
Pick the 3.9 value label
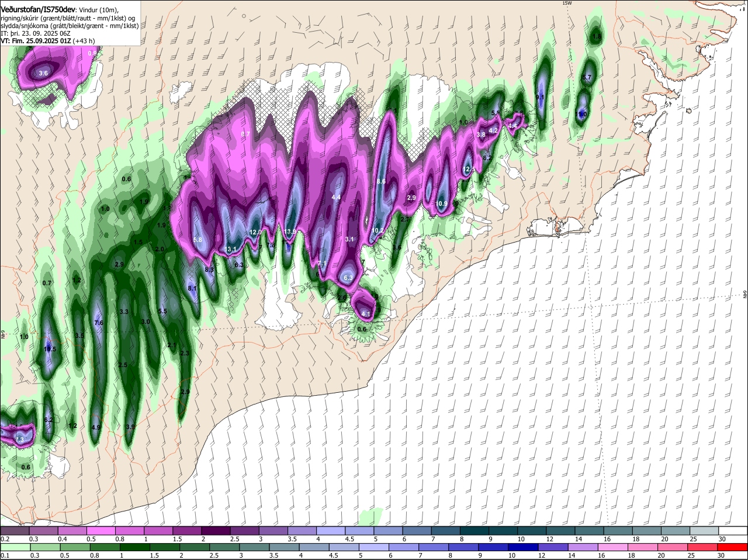(130, 427)
